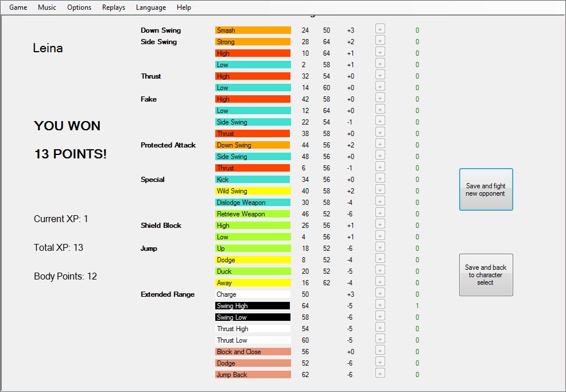Click the character name Leina

tap(48, 48)
